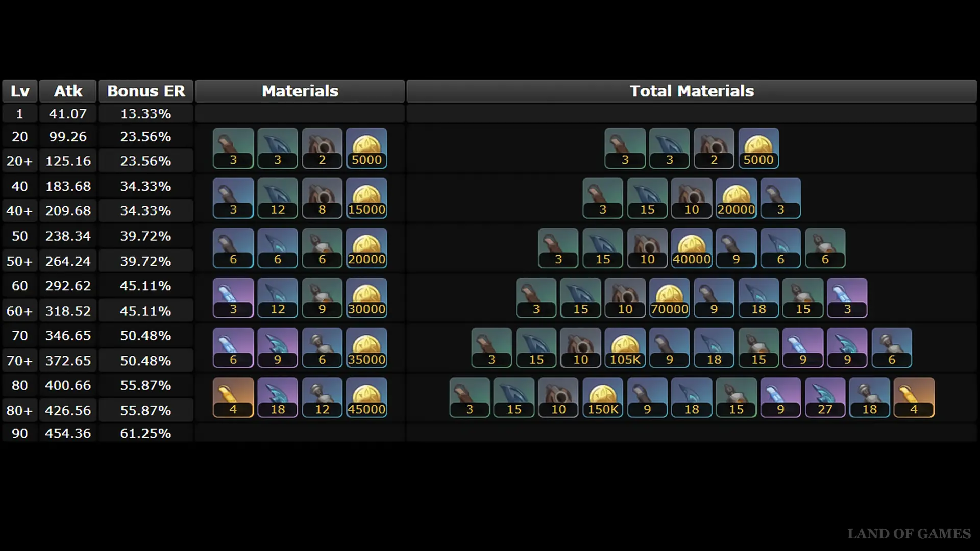Click the 30000 Mora coin icon
Viewport: 980px width, 551px height.
point(366,297)
